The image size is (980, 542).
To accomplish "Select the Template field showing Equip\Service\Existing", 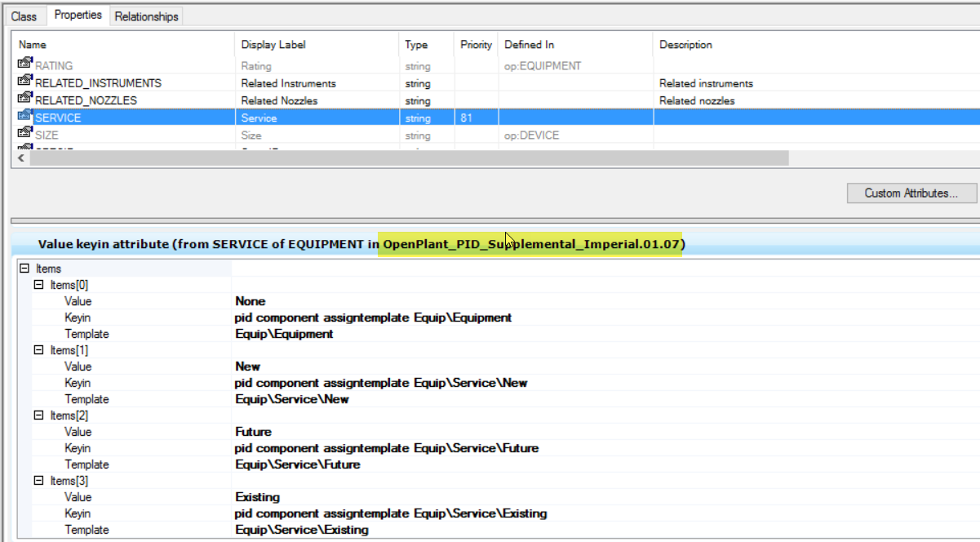I will click(302, 530).
